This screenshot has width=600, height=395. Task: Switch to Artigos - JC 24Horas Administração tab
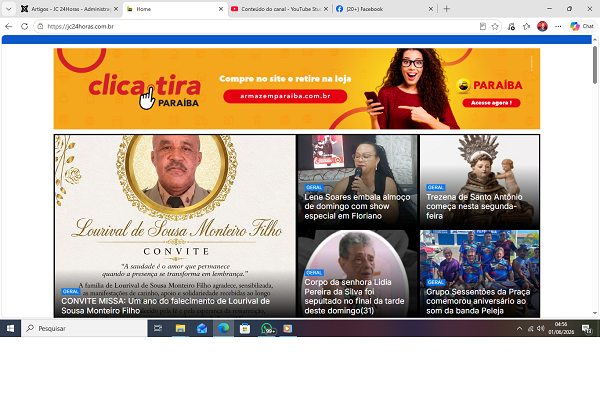70,9
